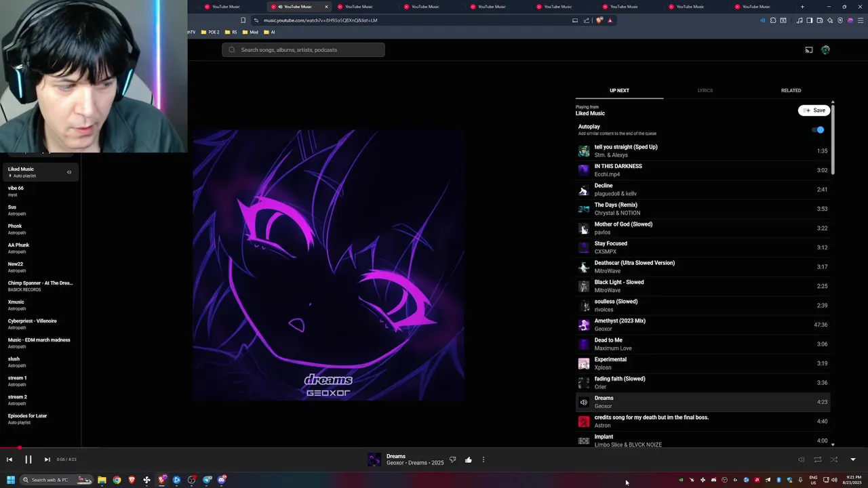Play 'Dead to Me' from queue
The width and height of the screenshot is (868, 488).
pos(703,344)
